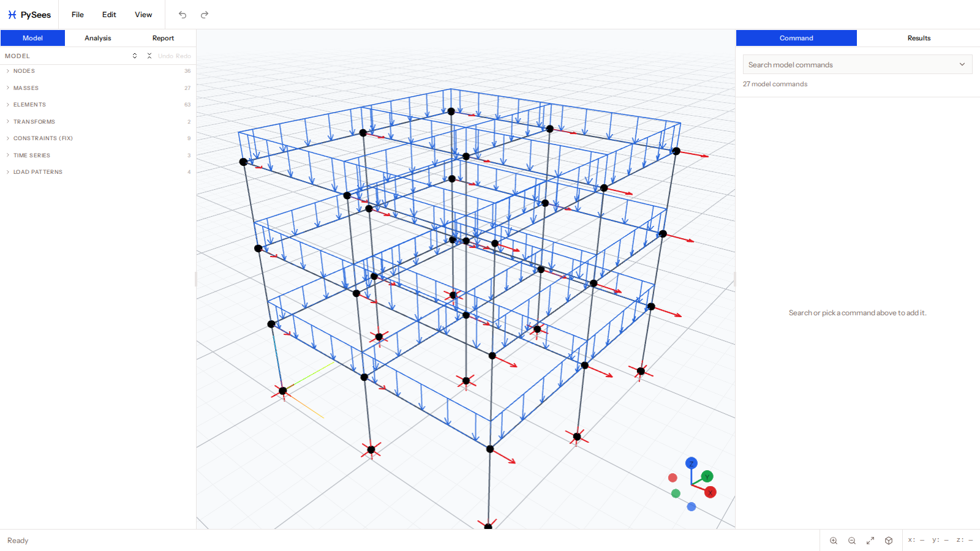The height and width of the screenshot is (551, 980).
Task: Click the '27 model commands' count text
Action: point(775,84)
